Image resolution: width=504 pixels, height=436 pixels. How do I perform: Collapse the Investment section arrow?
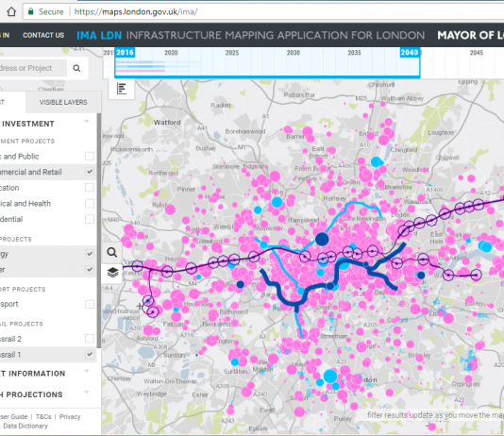tap(87, 122)
